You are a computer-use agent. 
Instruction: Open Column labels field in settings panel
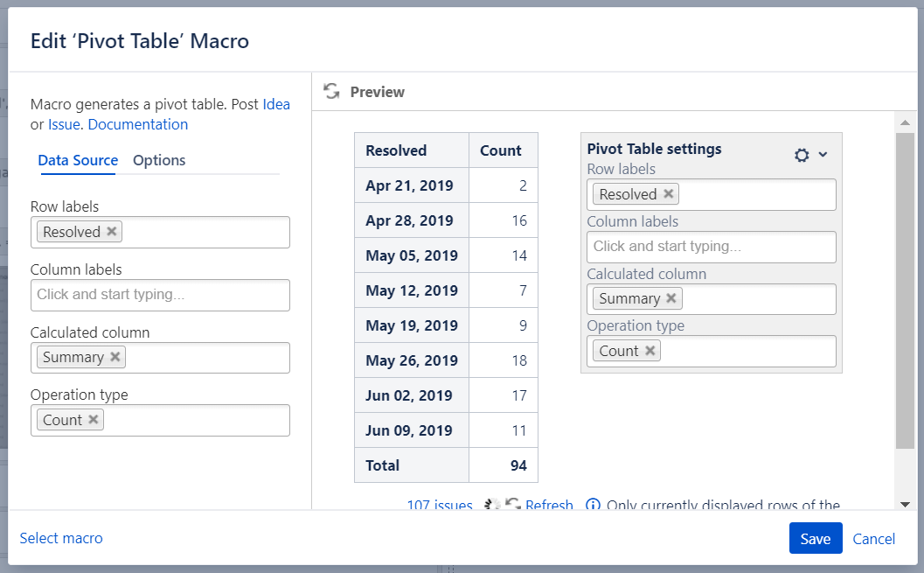[711, 247]
